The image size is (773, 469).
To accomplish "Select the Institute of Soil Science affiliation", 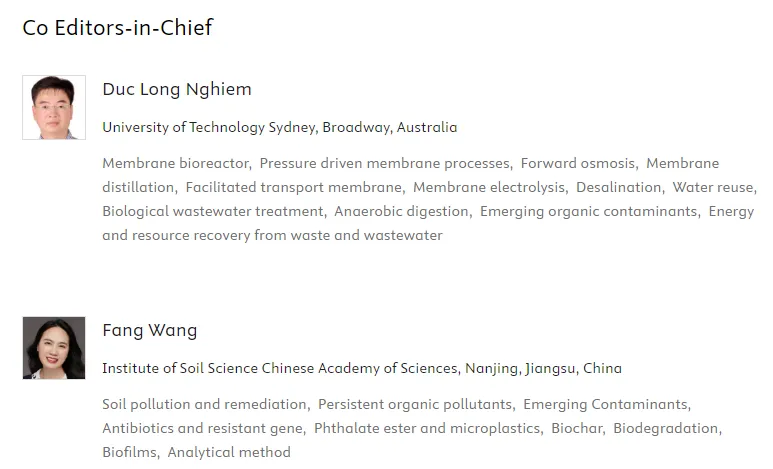I will click(x=362, y=368).
